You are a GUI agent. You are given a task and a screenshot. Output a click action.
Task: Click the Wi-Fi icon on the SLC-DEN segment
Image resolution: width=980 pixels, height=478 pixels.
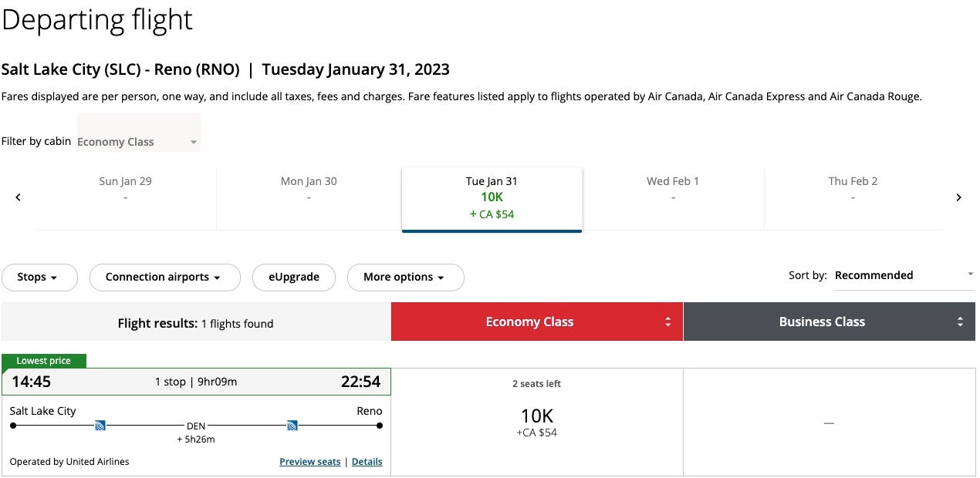point(100,424)
